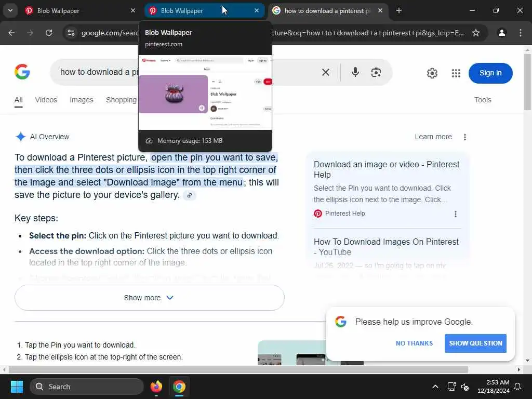532x399 pixels.
Task: Dismiss survey with NO THANKS
Action: click(414, 343)
